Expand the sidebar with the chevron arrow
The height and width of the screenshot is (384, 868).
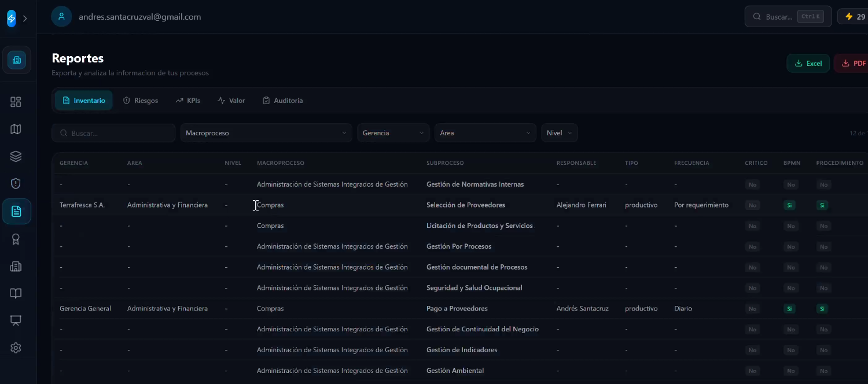25,19
